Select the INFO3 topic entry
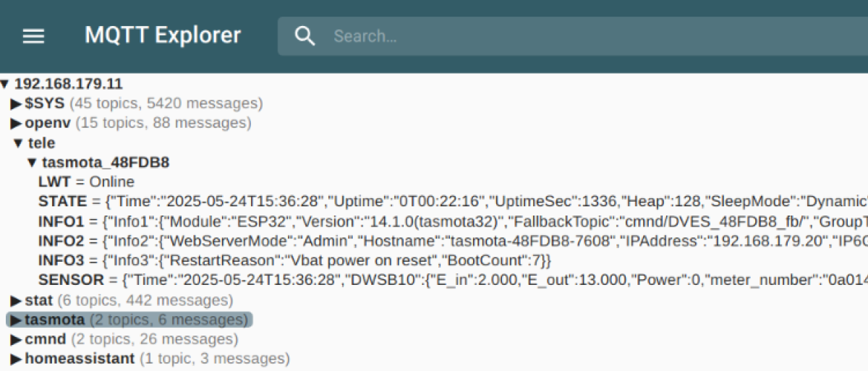Screen dimensions: 868x371 [x=62, y=260]
